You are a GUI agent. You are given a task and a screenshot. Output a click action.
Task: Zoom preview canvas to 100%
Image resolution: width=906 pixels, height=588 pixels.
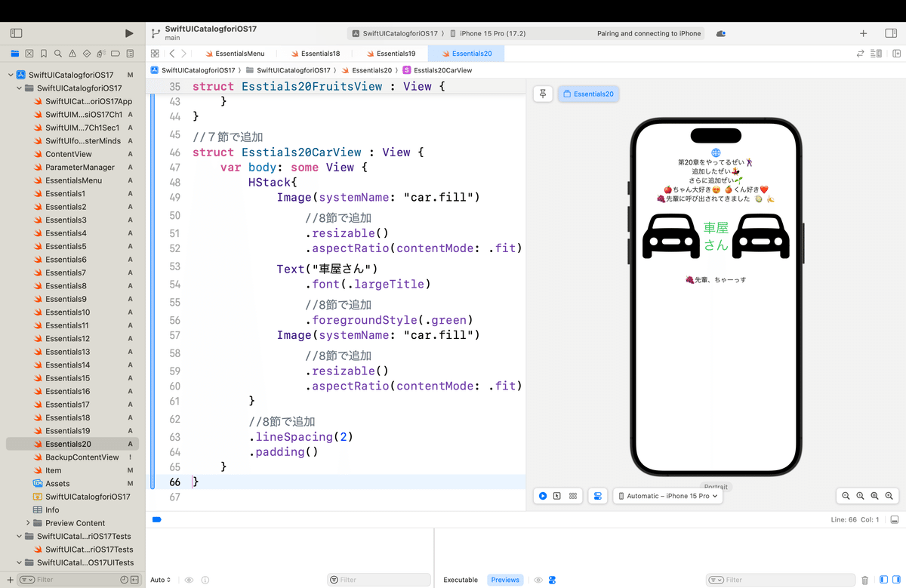click(860, 496)
